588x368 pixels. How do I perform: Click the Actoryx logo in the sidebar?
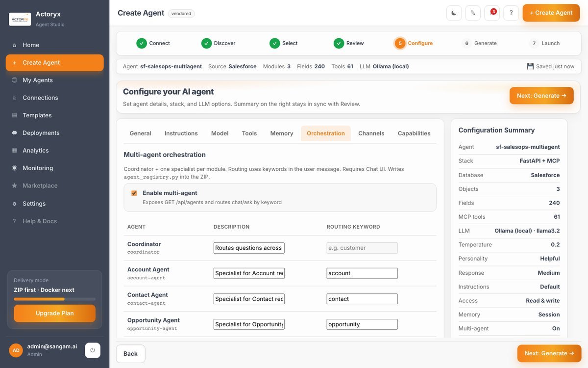tap(20, 19)
